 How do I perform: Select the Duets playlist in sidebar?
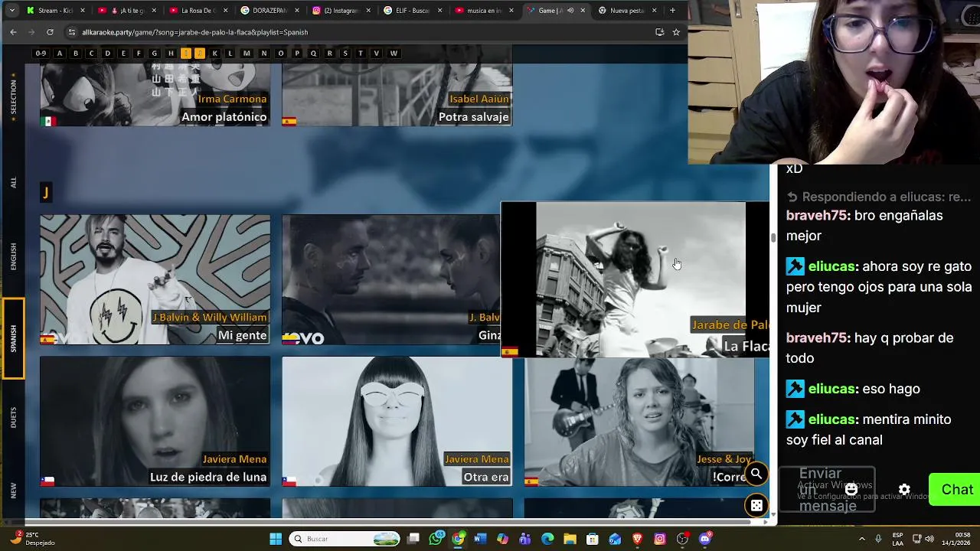click(13, 417)
